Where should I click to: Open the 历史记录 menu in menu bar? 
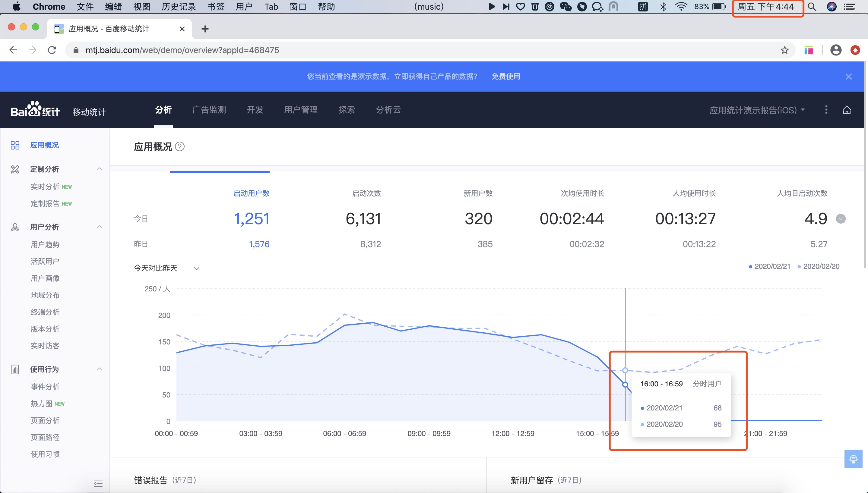(x=179, y=6)
